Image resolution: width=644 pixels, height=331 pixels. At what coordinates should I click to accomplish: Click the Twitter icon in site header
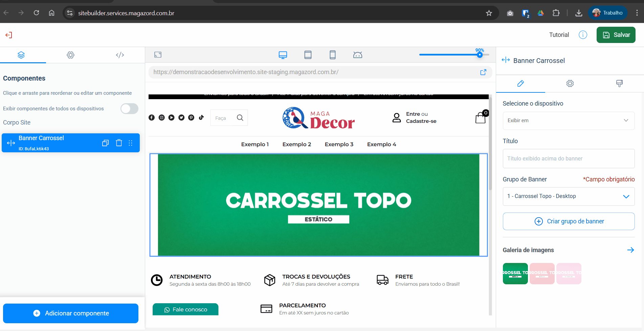point(181,117)
